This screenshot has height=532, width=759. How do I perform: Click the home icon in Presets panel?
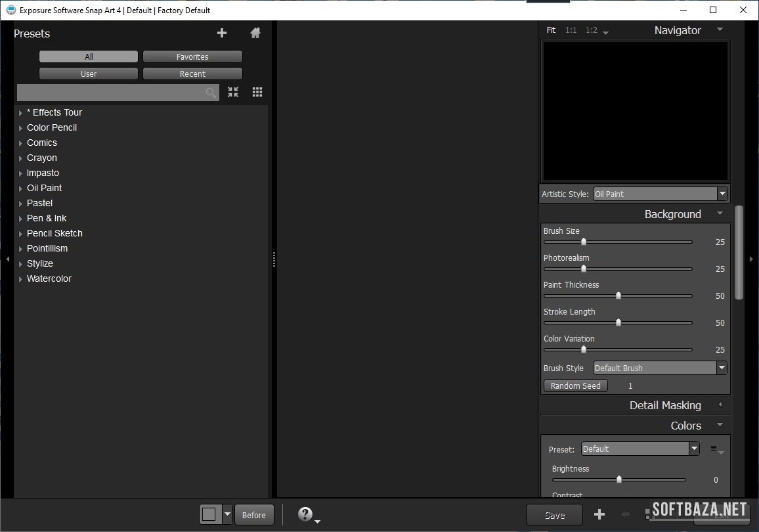[x=255, y=33]
